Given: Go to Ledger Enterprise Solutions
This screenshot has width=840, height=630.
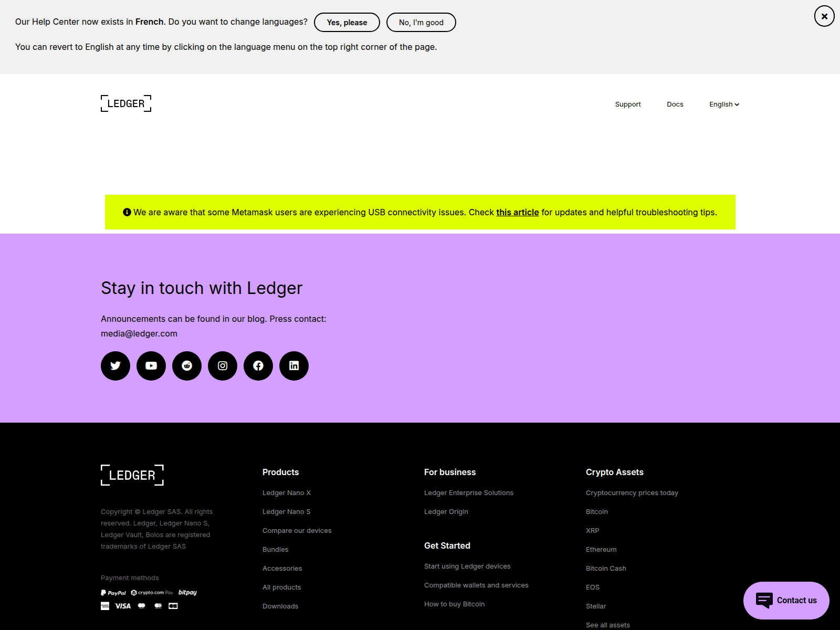Looking at the screenshot, I should [469, 493].
